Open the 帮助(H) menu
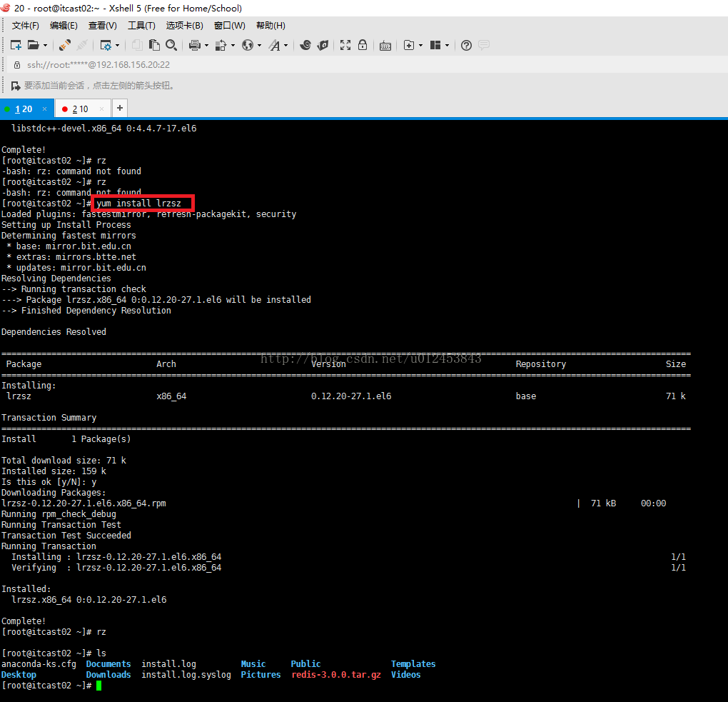 (x=271, y=26)
